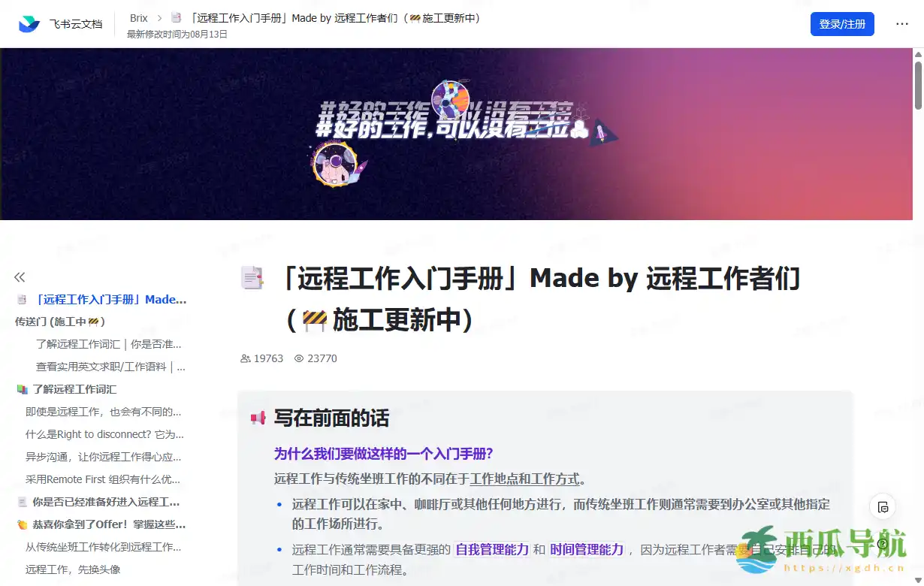Open the floating comment bubble icon
The width and height of the screenshot is (924, 586).
pyautogui.click(x=882, y=507)
